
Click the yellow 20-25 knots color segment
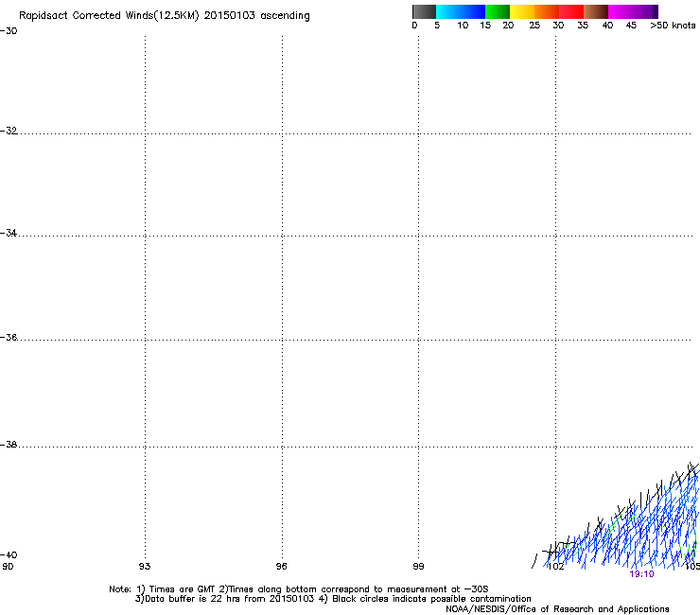[522, 11]
